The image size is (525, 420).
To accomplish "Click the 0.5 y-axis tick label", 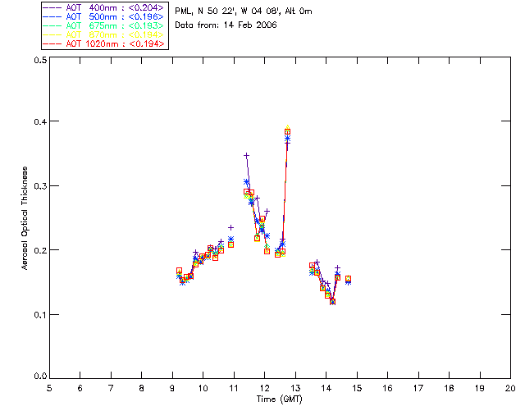I will pos(38,61).
